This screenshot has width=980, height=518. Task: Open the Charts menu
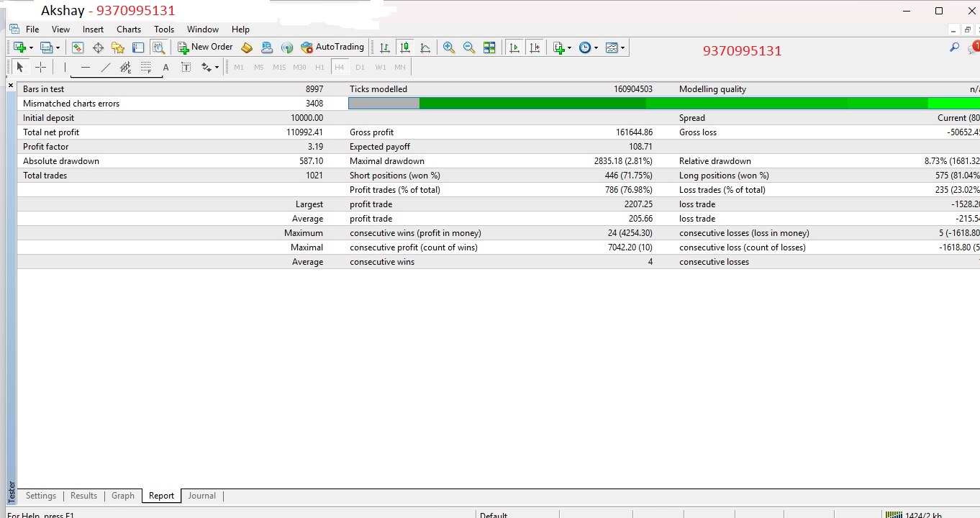(129, 29)
